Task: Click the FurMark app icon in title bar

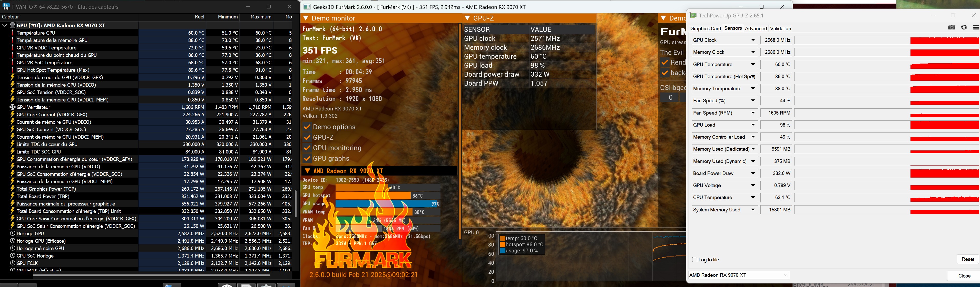Action: (x=307, y=7)
